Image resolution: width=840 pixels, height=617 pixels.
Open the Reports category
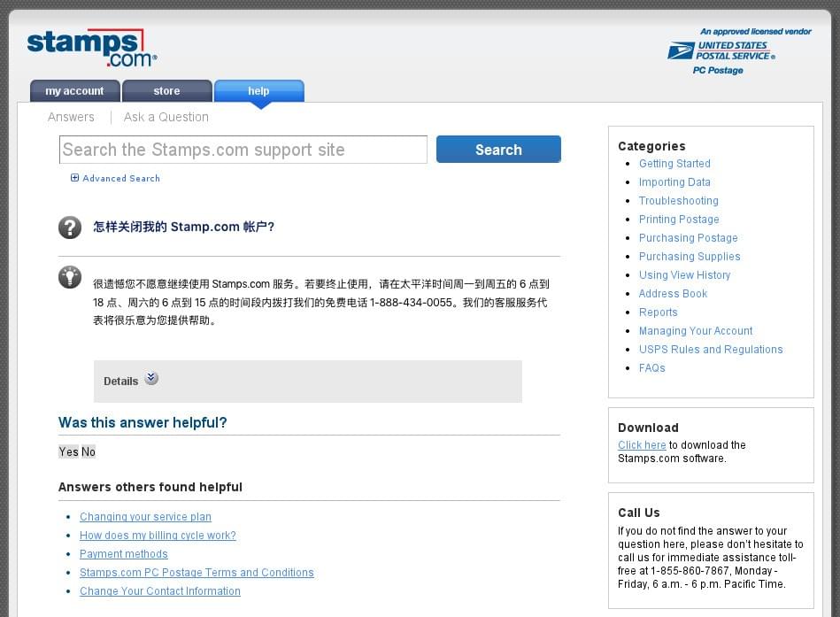pos(658,312)
